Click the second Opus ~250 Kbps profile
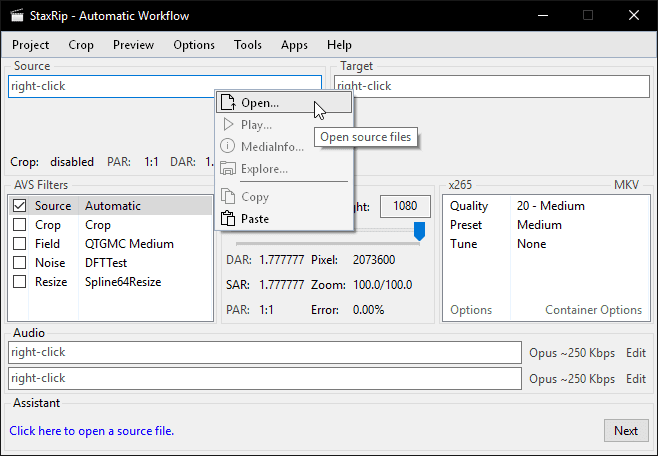The image size is (658, 456). point(572,379)
